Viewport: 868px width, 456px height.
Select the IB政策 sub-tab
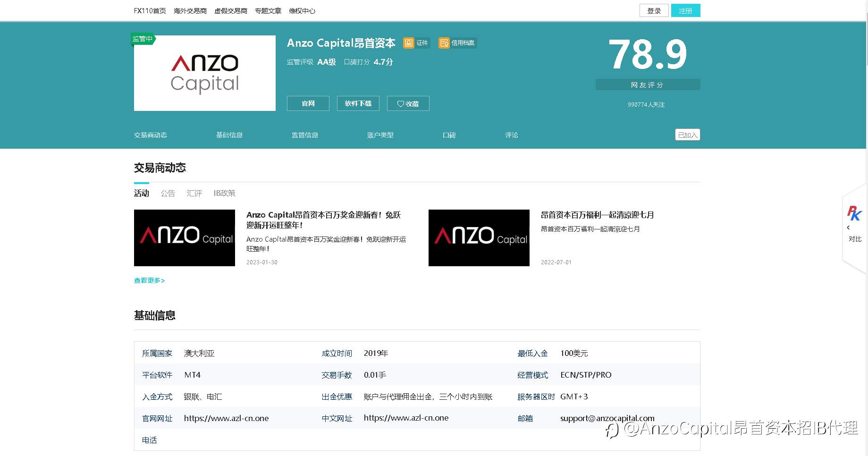point(225,193)
